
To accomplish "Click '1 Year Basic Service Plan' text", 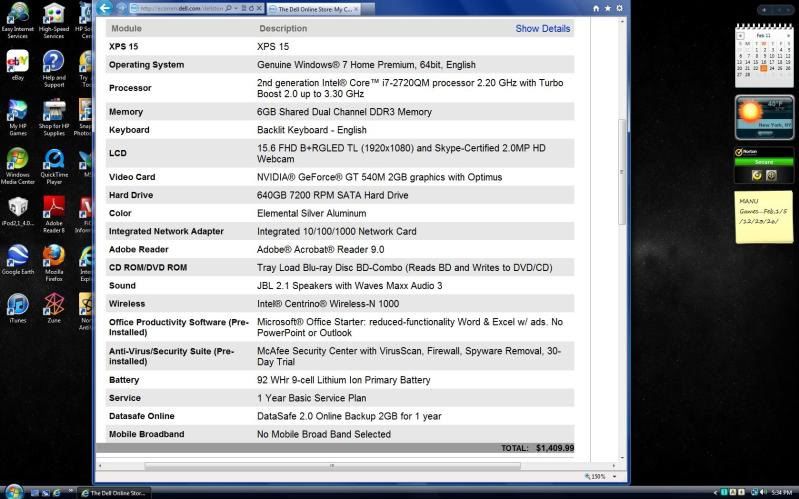I will [311, 398].
